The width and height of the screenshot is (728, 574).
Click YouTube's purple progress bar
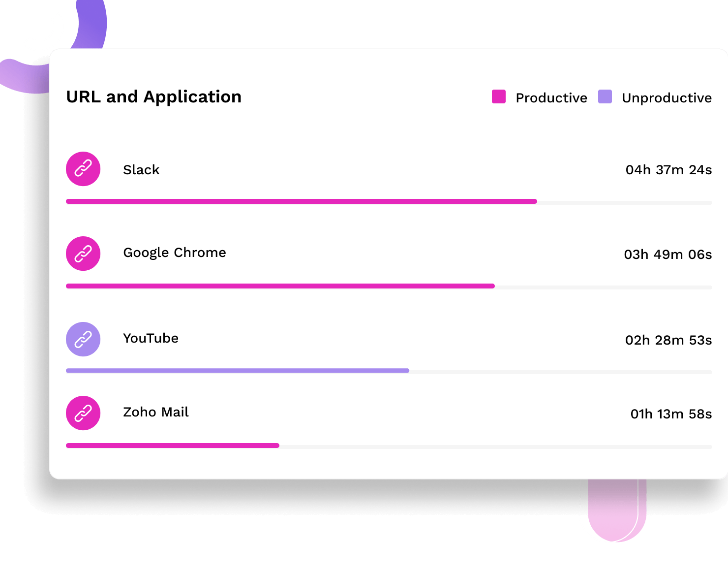click(236, 370)
